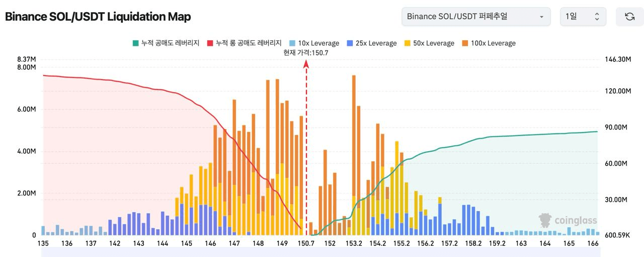Click the 135 x-axis tick label
Image resolution: width=644 pixels, height=257 pixels.
click(x=43, y=243)
